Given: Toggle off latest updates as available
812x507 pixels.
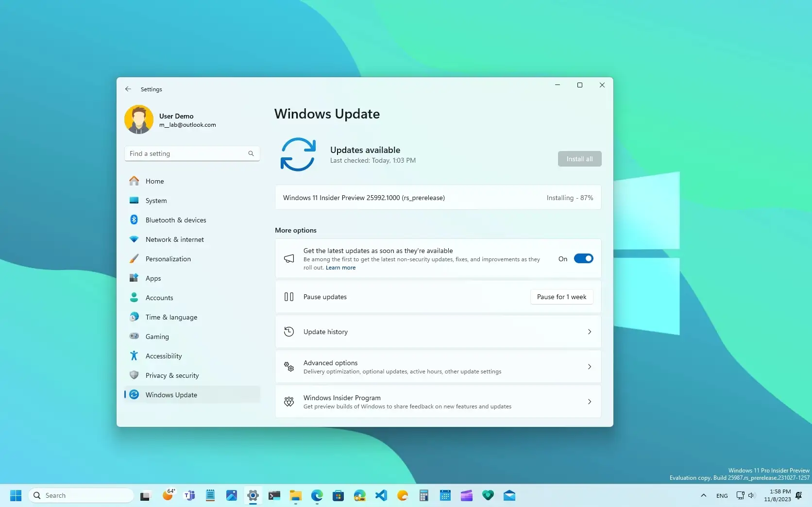Looking at the screenshot, I should pyautogui.click(x=583, y=258).
